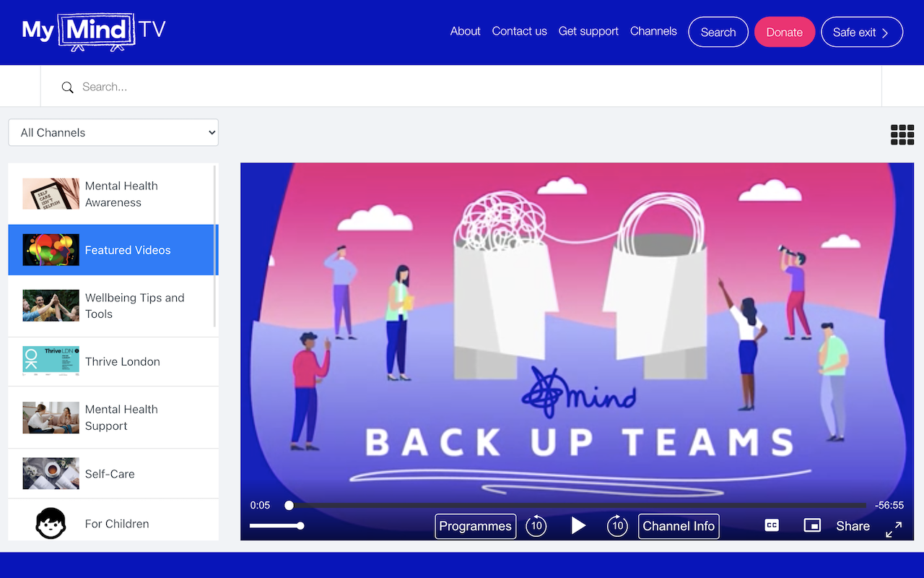Click the Safe exit button
Image resolution: width=924 pixels, height=578 pixels.
click(862, 32)
